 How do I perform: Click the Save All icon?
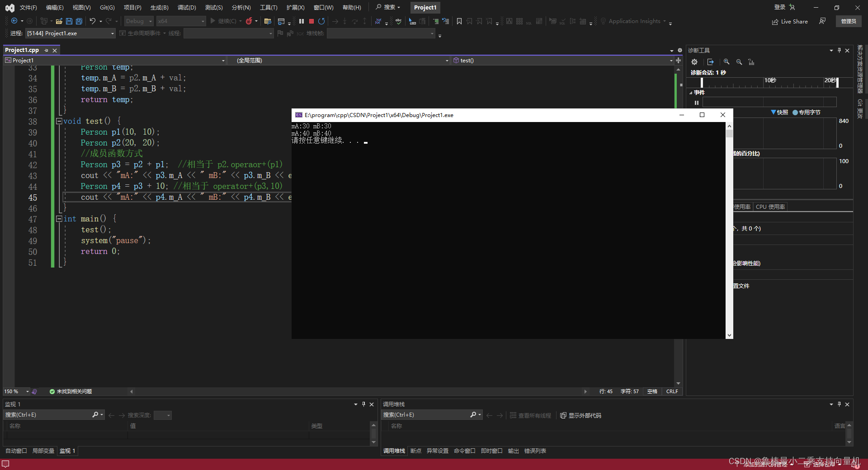point(79,21)
